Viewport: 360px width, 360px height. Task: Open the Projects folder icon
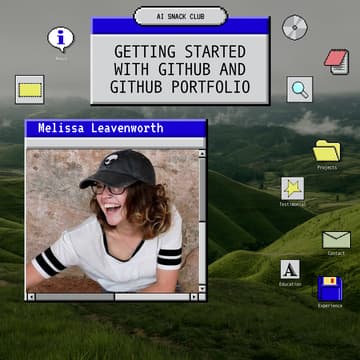click(327, 151)
